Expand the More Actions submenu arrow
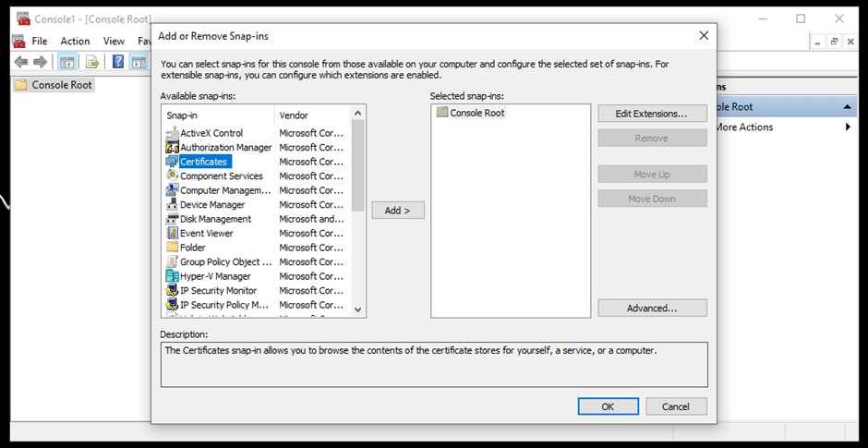 click(x=848, y=127)
